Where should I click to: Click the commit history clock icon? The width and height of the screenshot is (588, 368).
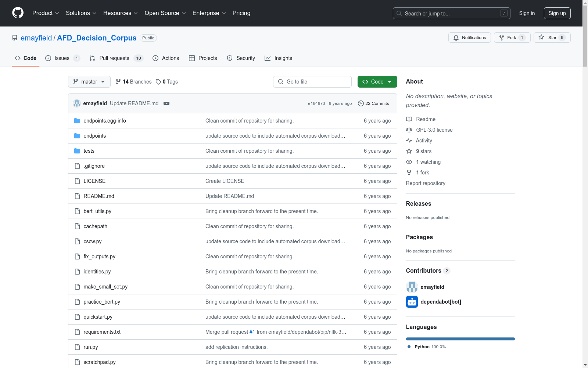361,103
